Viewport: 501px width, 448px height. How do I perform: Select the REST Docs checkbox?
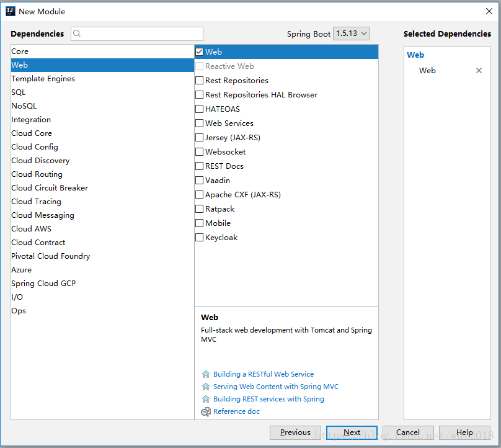(x=200, y=166)
